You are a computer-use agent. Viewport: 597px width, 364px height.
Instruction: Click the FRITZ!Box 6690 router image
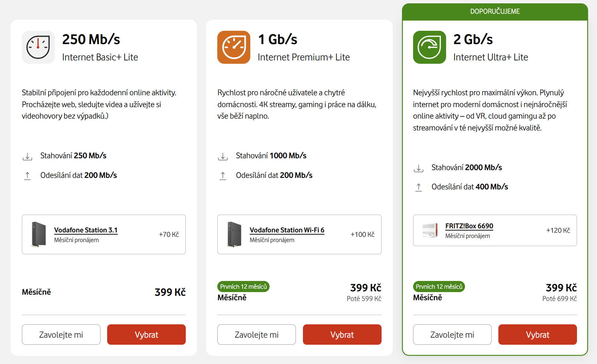coord(430,230)
